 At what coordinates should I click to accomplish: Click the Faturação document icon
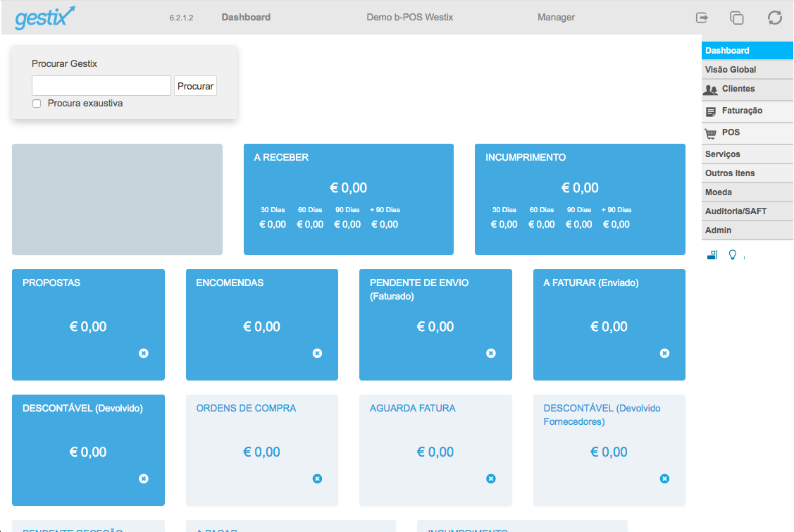point(710,111)
